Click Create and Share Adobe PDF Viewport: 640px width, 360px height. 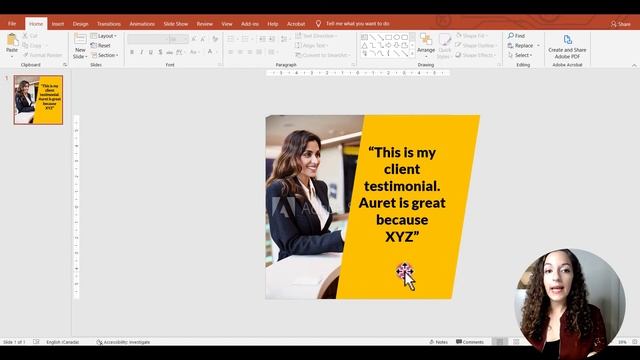coord(567,46)
